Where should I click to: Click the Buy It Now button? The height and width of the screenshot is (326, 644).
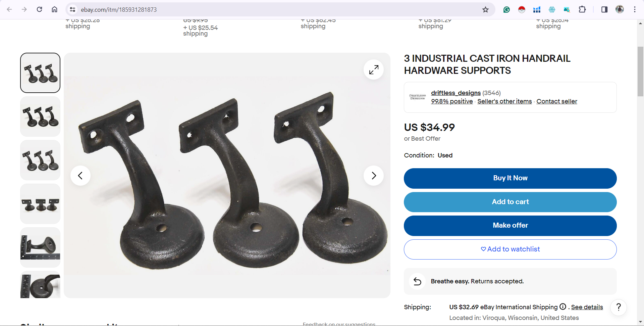click(x=510, y=178)
